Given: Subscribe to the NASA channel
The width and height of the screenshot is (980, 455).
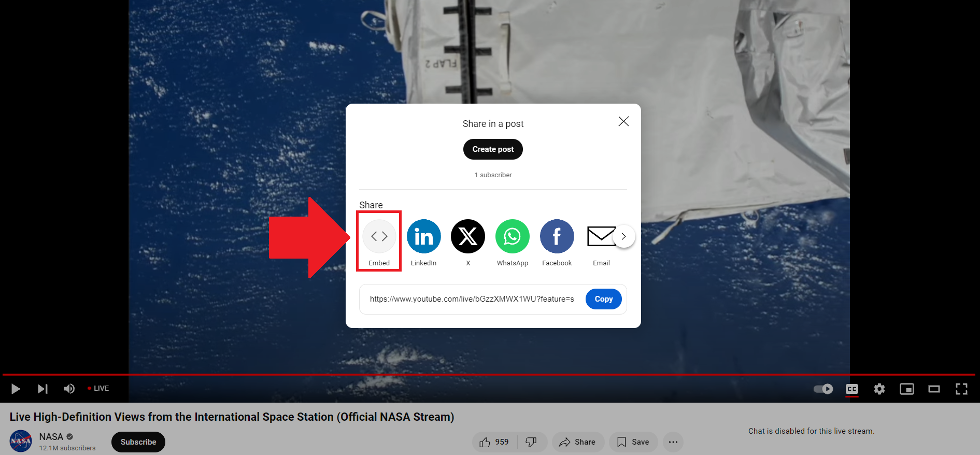Looking at the screenshot, I should (138, 442).
